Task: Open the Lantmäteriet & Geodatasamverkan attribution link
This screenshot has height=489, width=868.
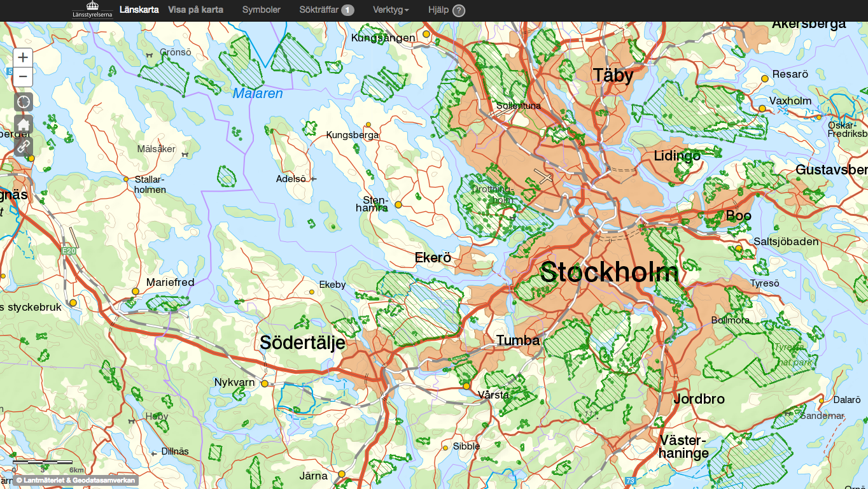Action: click(x=75, y=480)
